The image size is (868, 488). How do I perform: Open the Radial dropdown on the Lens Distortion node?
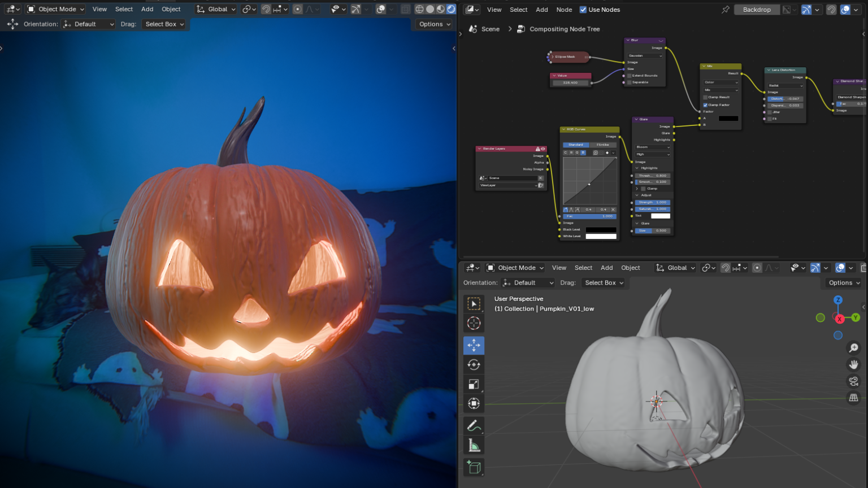(x=784, y=85)
